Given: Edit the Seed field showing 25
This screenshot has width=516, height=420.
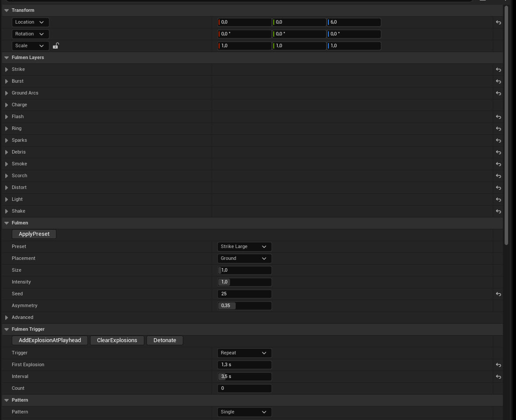Looking at the screenshot, I should tap(244, 294).
